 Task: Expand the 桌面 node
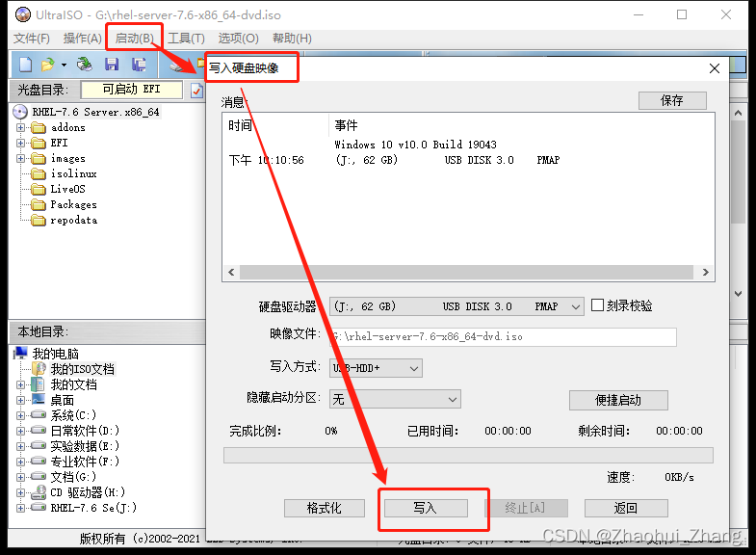click(x=20, y=400)
